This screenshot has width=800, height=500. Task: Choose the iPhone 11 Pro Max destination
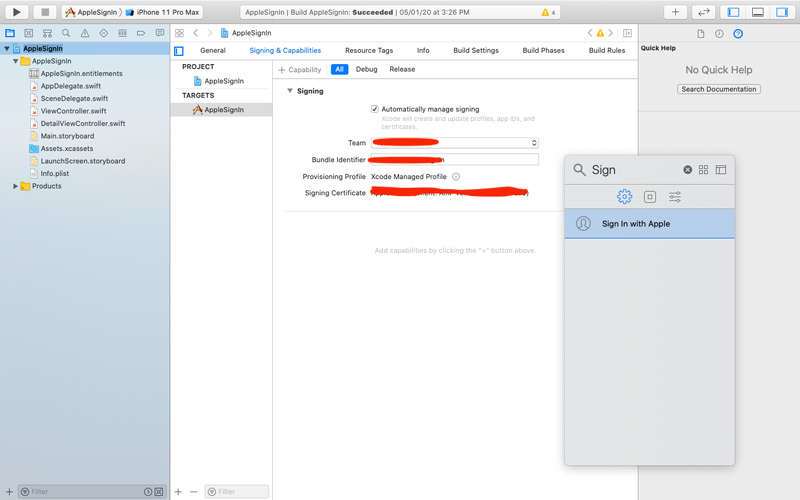[x=163, y=12]
